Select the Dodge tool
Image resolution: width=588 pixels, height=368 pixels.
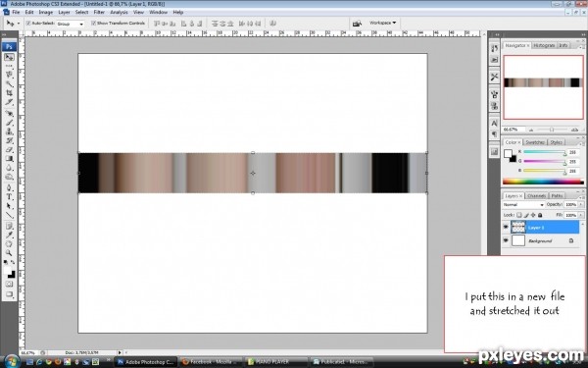point(9,177)
